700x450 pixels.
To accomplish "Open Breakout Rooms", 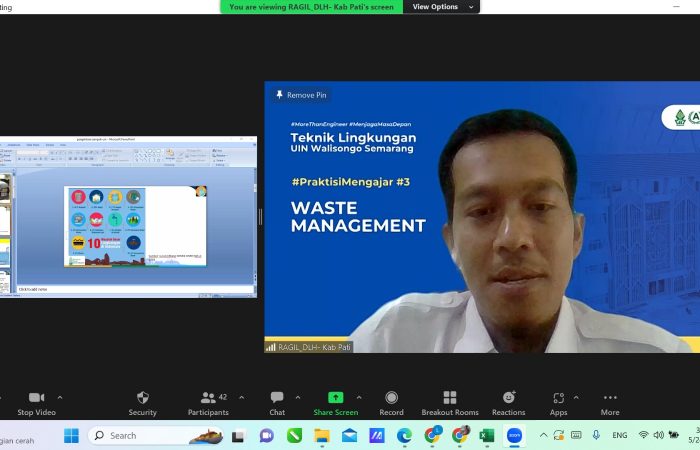I will coord(450,398).
